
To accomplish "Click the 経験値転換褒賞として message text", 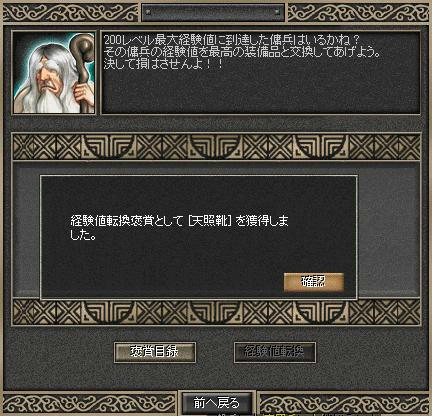I will coord(126,221).
